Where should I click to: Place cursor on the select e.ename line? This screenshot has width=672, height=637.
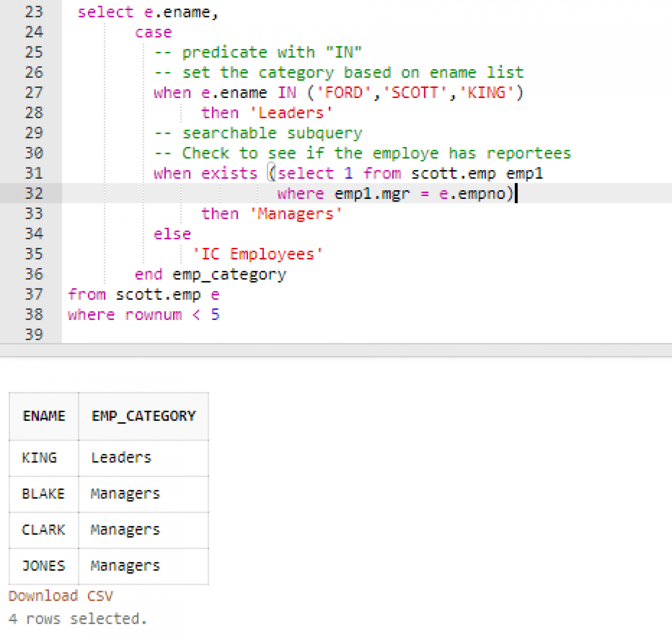click(149, 12)
